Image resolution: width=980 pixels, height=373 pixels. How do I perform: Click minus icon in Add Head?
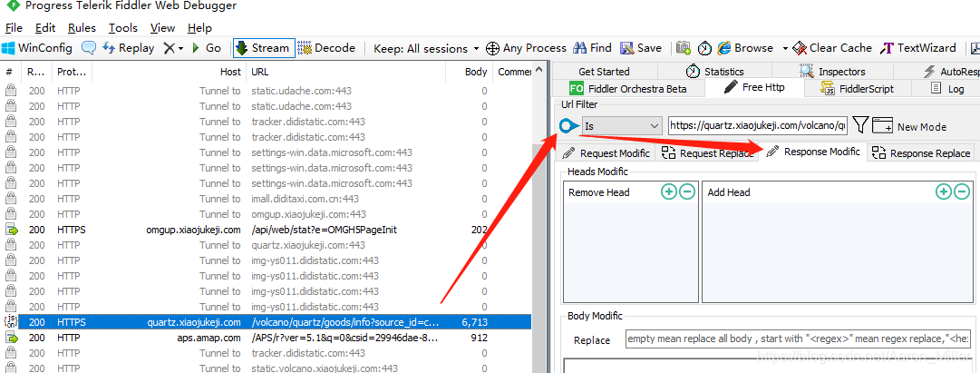[x=961, y=192]
